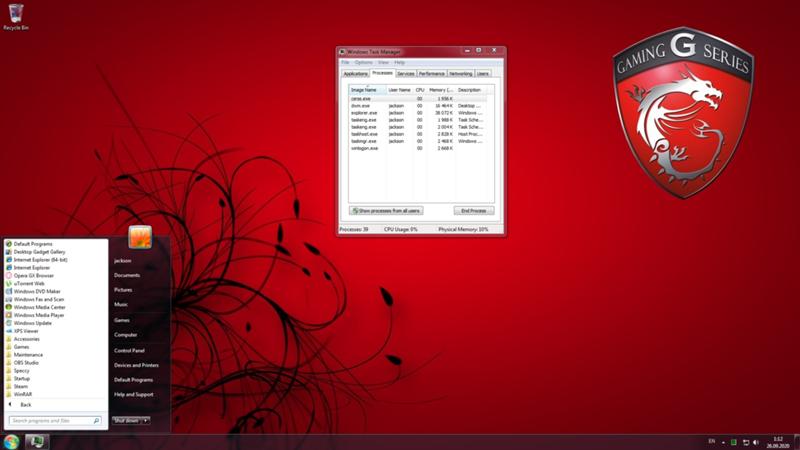Screen dimensions: 800x450
Task: Click the EN language indicator
Action: coord(712,441)
